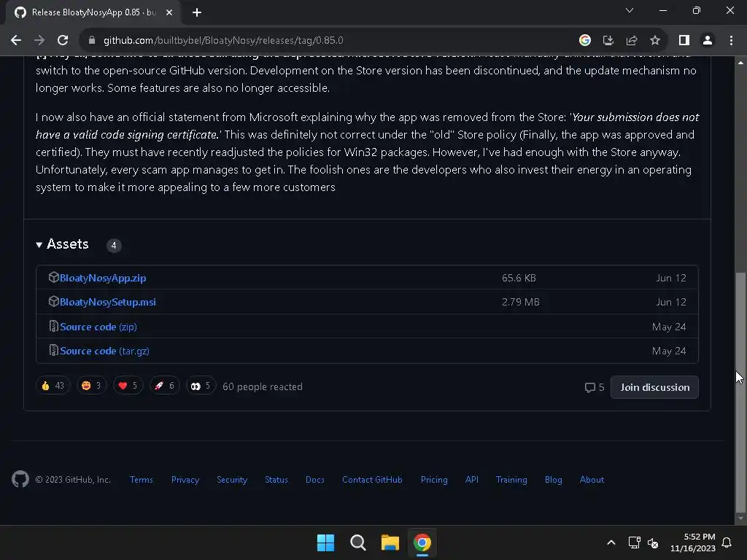The height and width of the screenshot is (560, 747).
Task: Open the clock showing 5:52 PM
Action: click(x=693, y=542)
